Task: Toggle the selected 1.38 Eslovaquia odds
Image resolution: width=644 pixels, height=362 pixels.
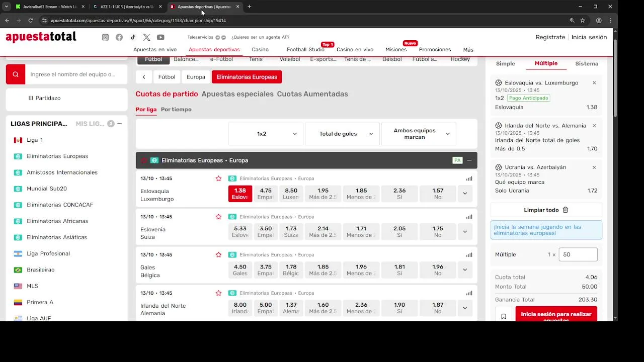Action: (x=240, y=194)
